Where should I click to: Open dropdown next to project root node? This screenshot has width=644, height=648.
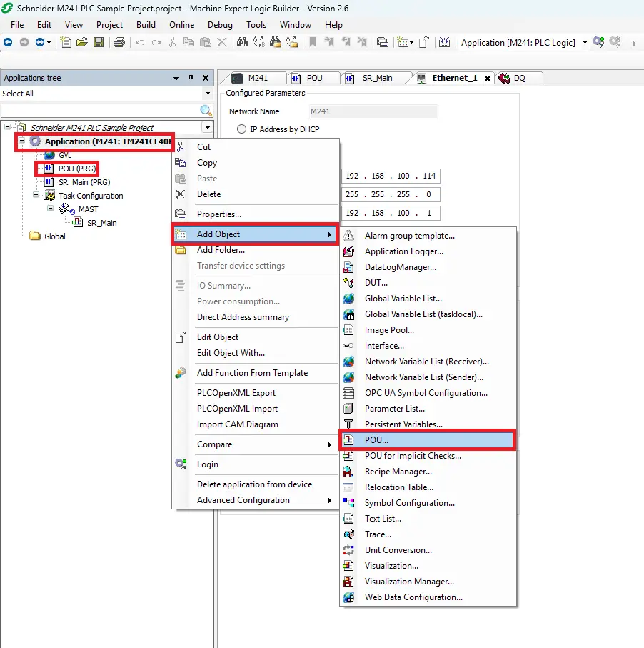pos(208,127)
